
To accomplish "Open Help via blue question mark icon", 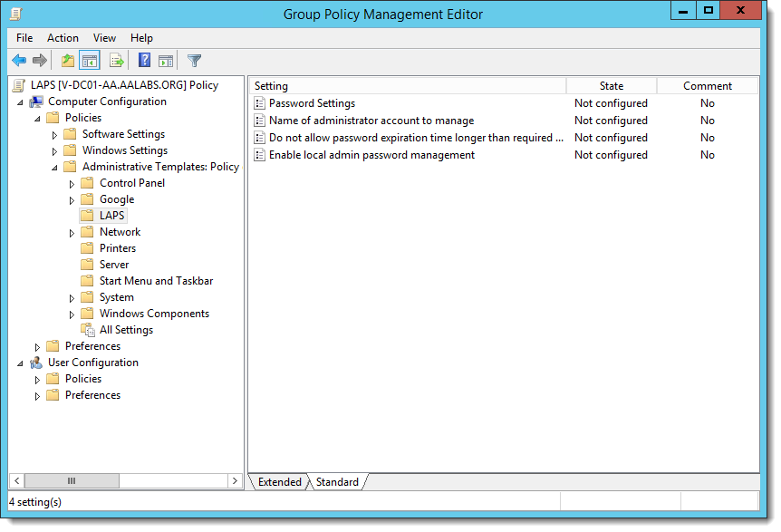I will tap(144, 61).
